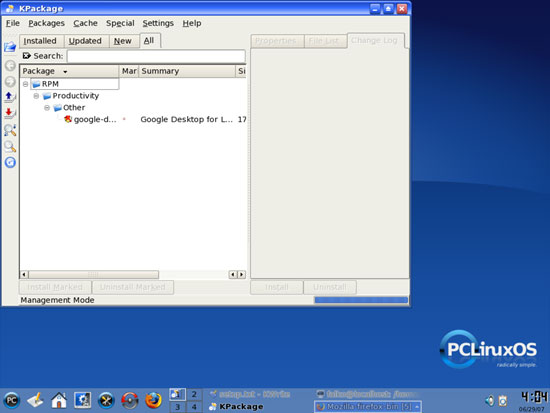Click the 4:04 clock in the taskbar
This screenshot has width=550, height=413.
tap(534, 398)
